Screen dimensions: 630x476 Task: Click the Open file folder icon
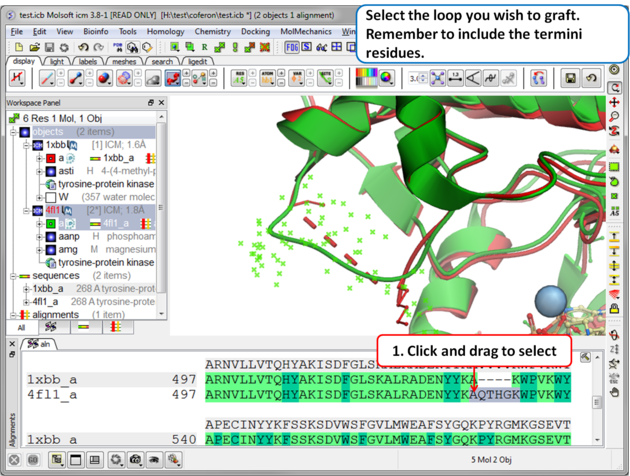tap(34, 47)
